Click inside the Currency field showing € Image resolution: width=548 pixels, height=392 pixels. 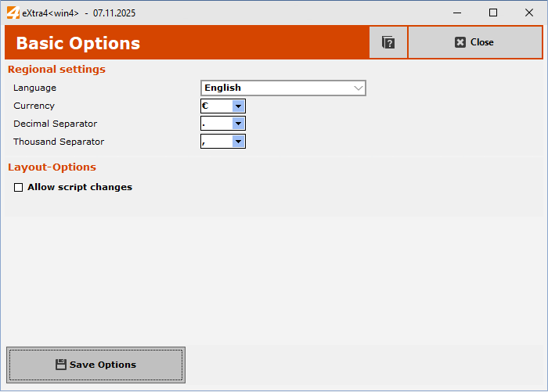coord(216,106)
